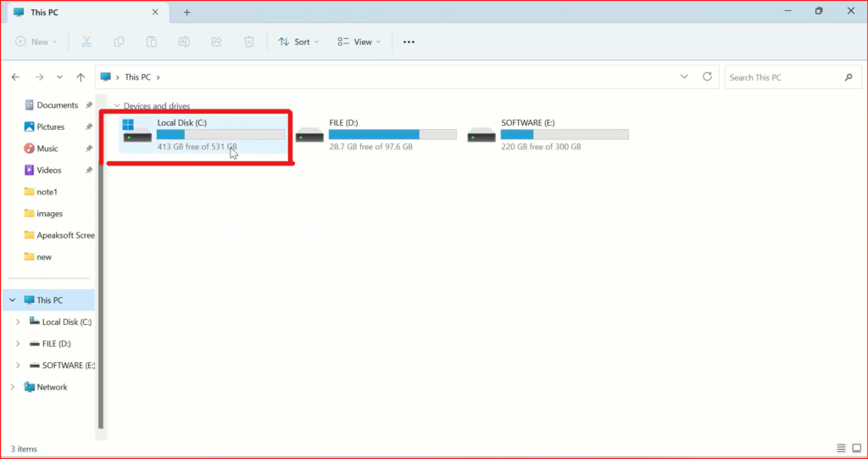This screenshot has width=868, height=459.
Task: Switch to details view in status bar
Action: tap(842, 448)
